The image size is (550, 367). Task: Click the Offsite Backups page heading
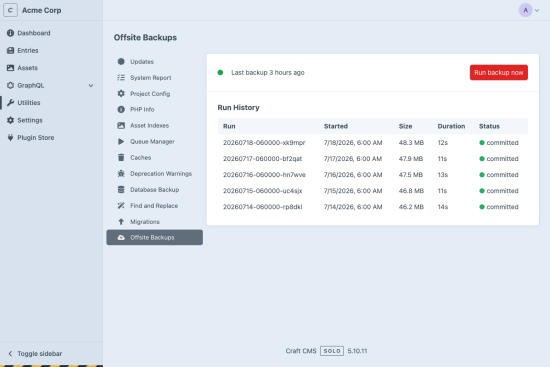click(x=145, y=38)
